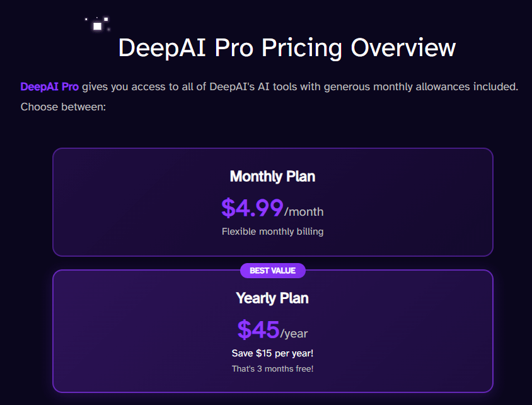Click the Monthly Plan title
This screenshot has width=532, height=405.
tap(273, 177)
